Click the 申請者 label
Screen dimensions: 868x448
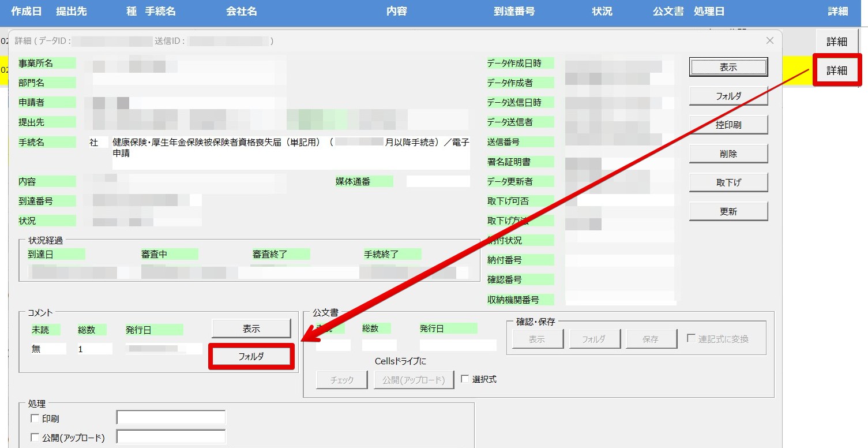(x=47, y=102)
